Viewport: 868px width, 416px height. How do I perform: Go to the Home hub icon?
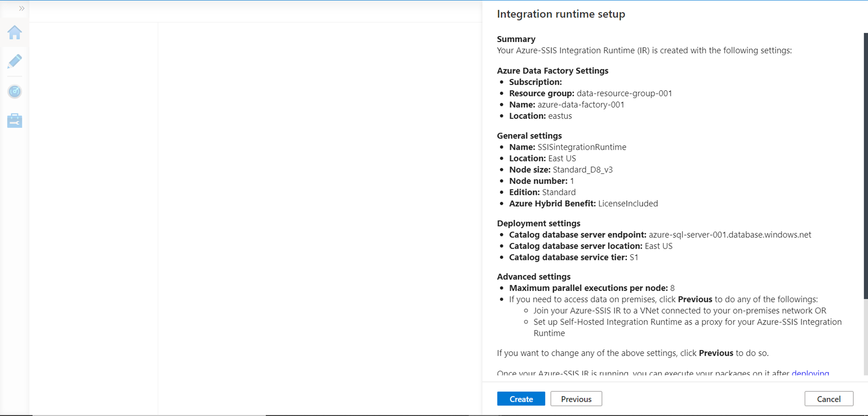pyautogui.click(x=15, y=33)
